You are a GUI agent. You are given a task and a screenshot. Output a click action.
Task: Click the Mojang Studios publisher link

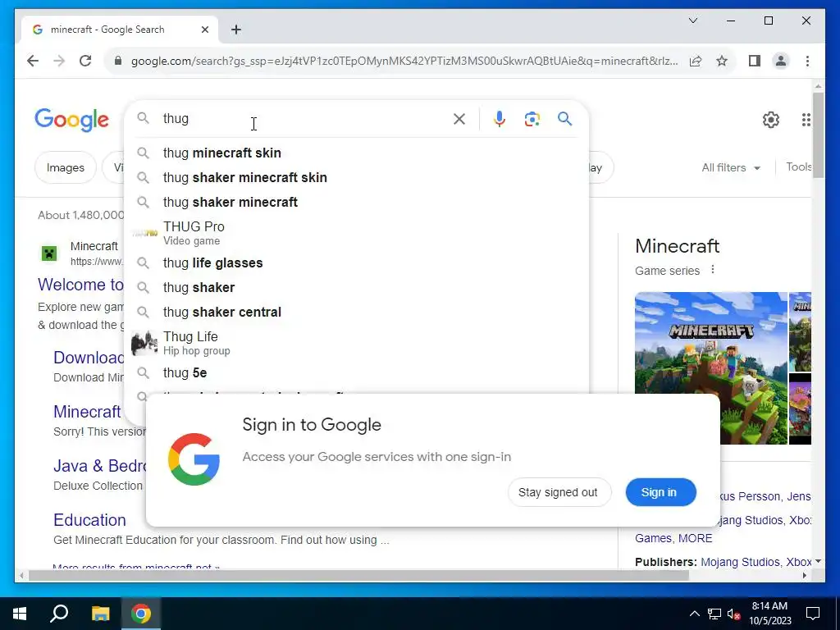coord(741,562)
